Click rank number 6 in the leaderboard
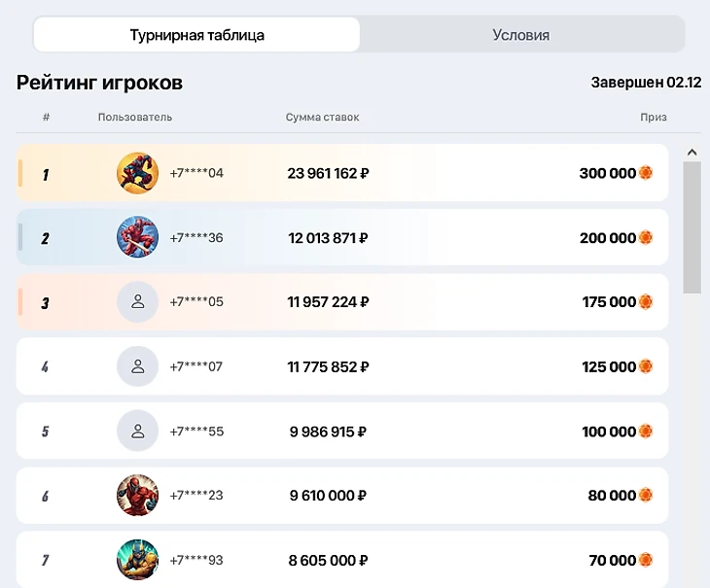This screenshot has width=710, height=588. [x=46, y=497]
